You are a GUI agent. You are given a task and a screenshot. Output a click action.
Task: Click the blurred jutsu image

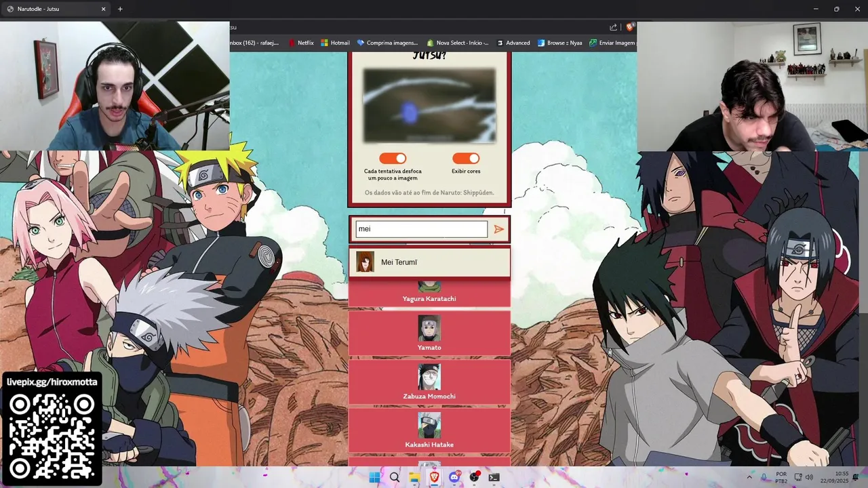(x=429, y=105)
